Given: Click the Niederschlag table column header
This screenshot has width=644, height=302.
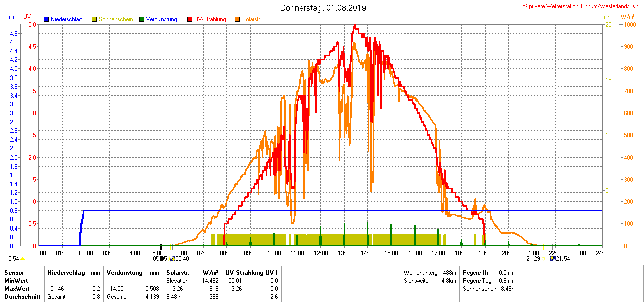Looking at the screenshot, I should (65, 272).
